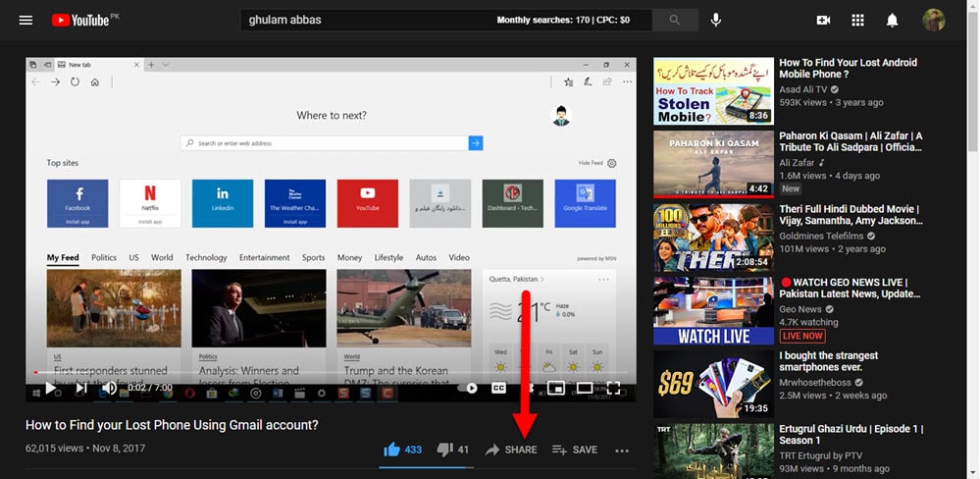Click the '62,015 views • Nov 8, 2017' text

85,449
